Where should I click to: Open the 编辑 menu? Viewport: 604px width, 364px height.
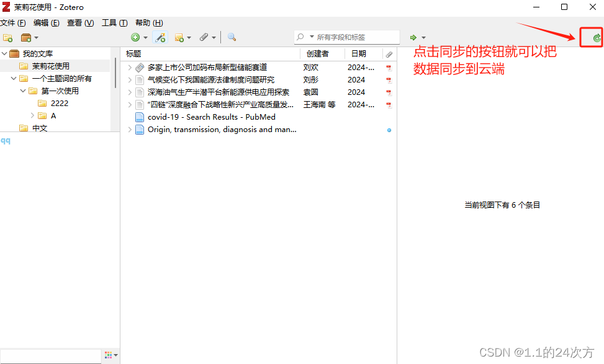(x=46, y=23)
